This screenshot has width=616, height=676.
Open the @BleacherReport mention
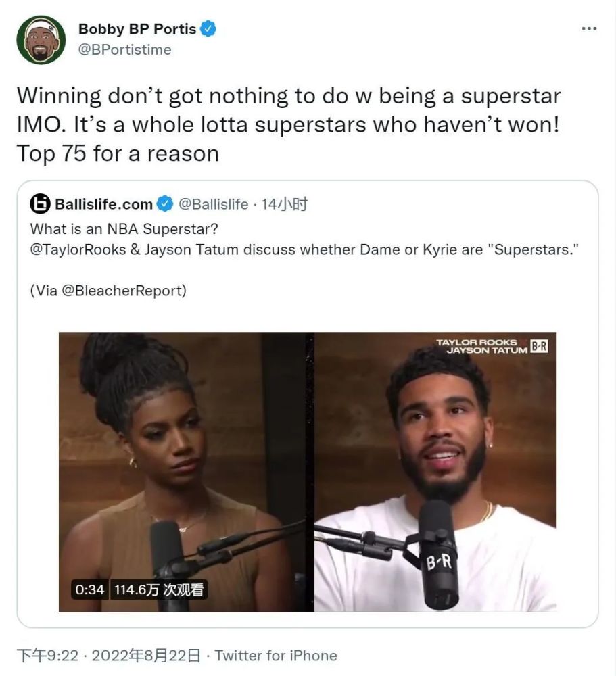pos(122,291)
